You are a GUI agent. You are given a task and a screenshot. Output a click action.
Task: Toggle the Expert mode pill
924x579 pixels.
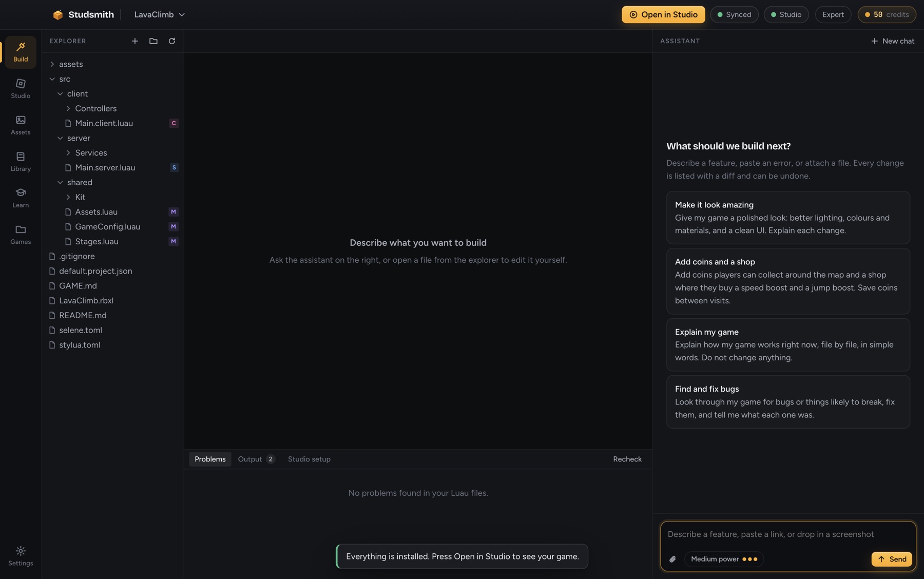tap(833, 14)
